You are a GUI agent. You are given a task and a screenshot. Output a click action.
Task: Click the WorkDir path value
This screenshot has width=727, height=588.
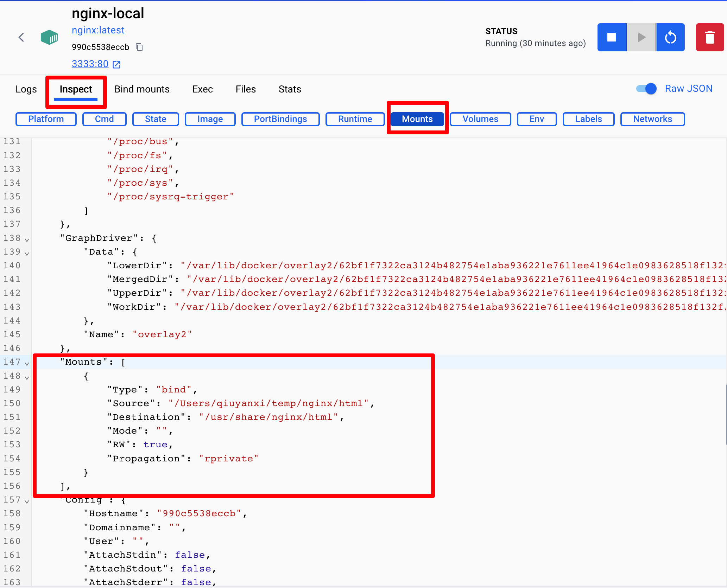(x=450, y=307)
